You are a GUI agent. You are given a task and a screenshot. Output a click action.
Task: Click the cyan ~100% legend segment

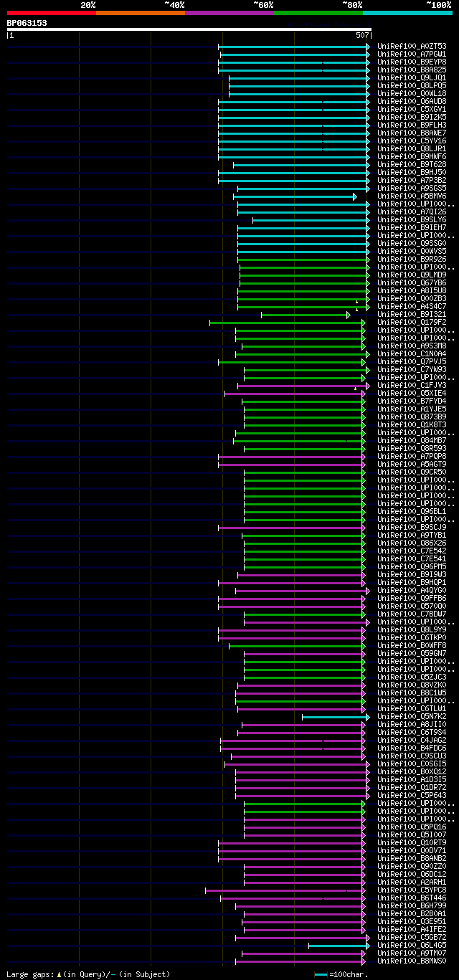[407, 12]
